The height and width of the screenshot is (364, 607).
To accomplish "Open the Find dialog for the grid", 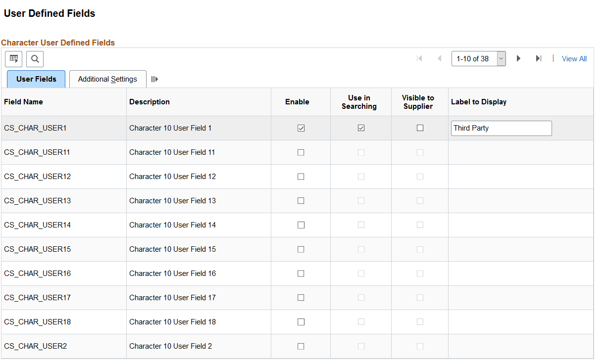I will tap(35, 59).
